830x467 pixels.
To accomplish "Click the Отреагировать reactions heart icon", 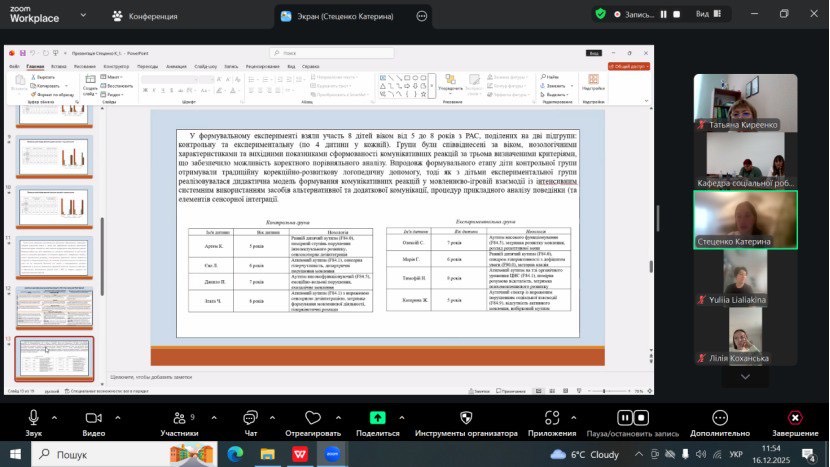I will tap(311, 418).
